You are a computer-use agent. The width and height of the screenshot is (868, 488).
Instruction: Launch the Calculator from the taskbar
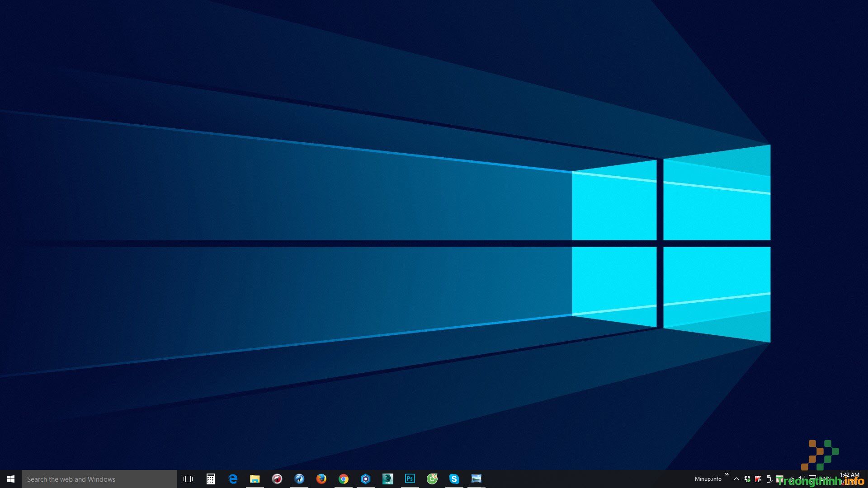[211, 479]
